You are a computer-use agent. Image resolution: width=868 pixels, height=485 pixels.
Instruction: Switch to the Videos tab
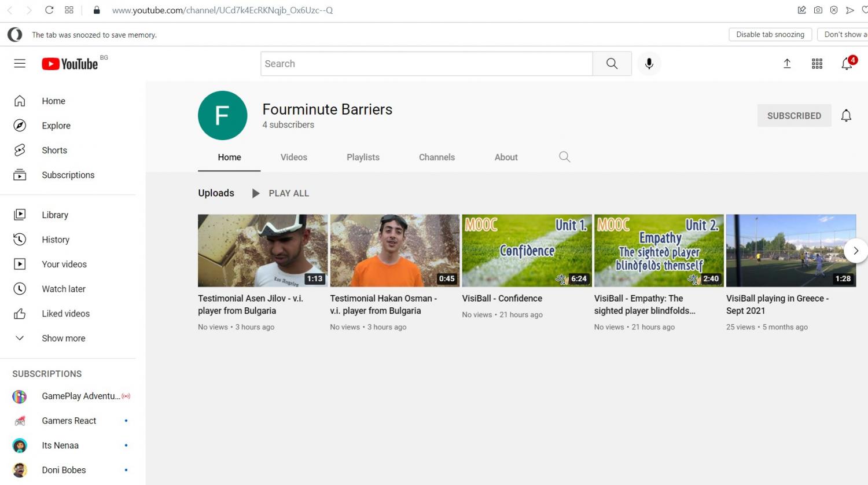click(x=294, y=157)
